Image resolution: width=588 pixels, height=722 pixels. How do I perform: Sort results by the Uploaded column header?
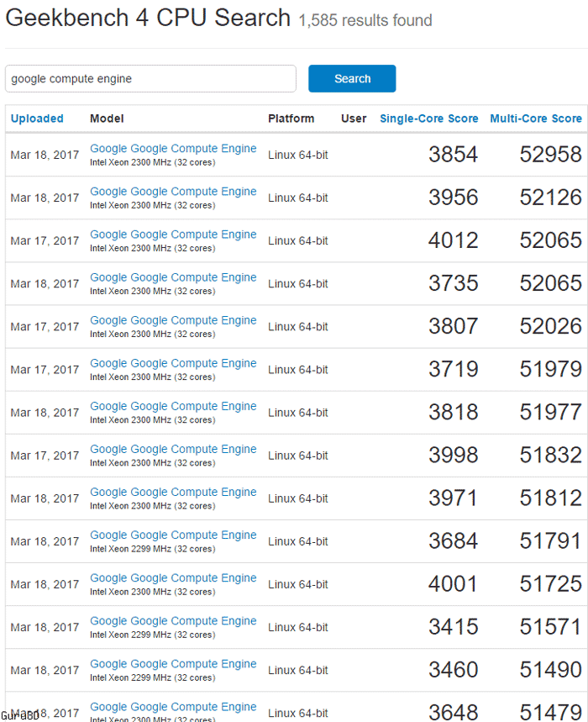tap(37, 119)
